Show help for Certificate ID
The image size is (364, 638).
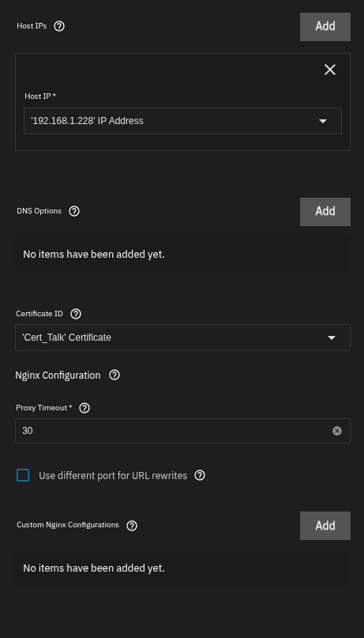click(x=76, y=314)
